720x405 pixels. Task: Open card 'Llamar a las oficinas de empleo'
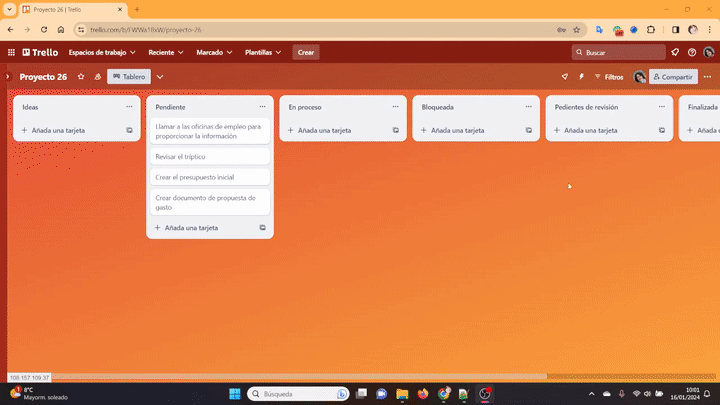coord(210,131)
